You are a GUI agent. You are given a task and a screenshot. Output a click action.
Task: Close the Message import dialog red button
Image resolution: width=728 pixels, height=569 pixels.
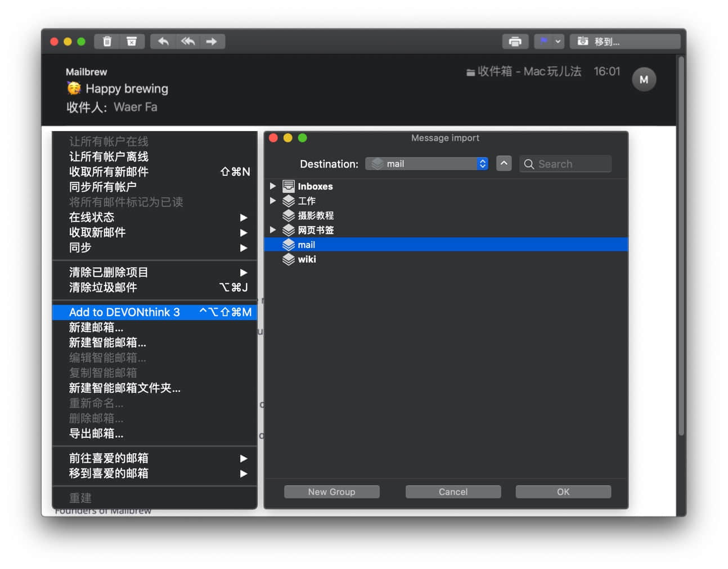[273, 138]
